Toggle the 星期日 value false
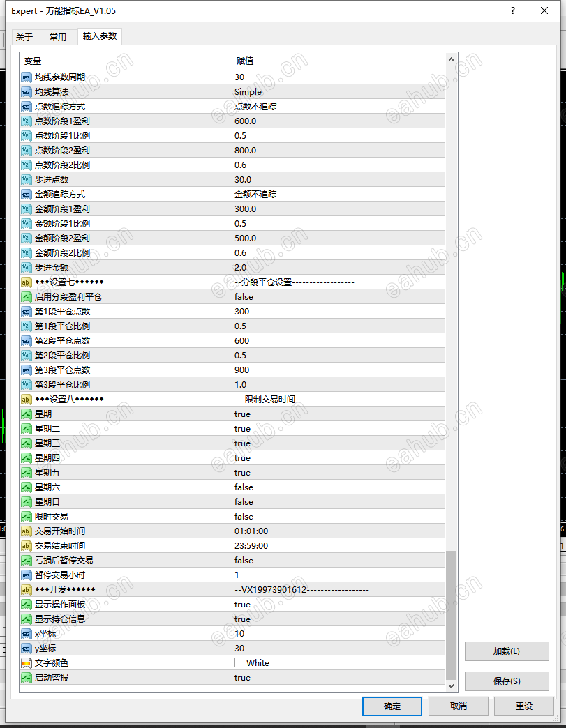 [338, 502]
